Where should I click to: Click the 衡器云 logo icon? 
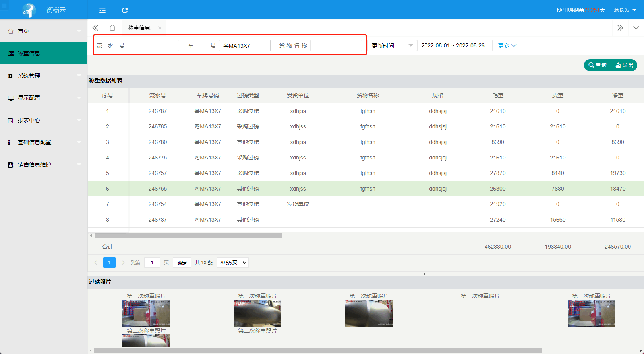point(29,10)
